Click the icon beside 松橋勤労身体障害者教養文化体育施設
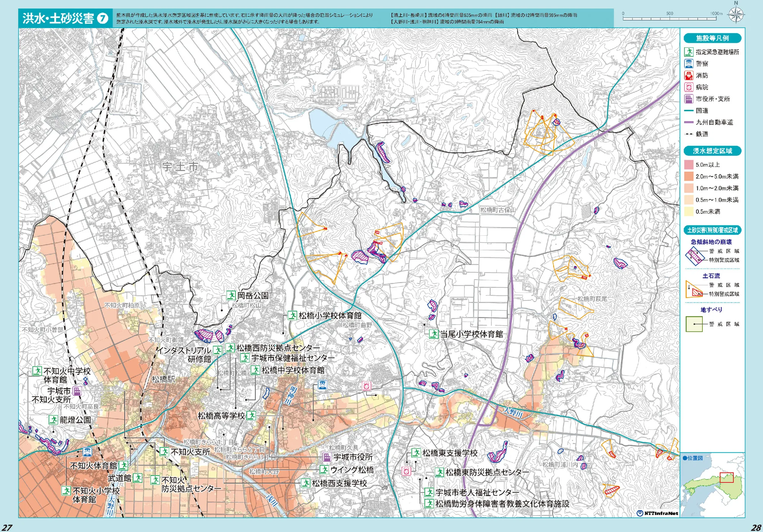The width and height of the screenshot is (763, 532). click(x=429, y=503)
